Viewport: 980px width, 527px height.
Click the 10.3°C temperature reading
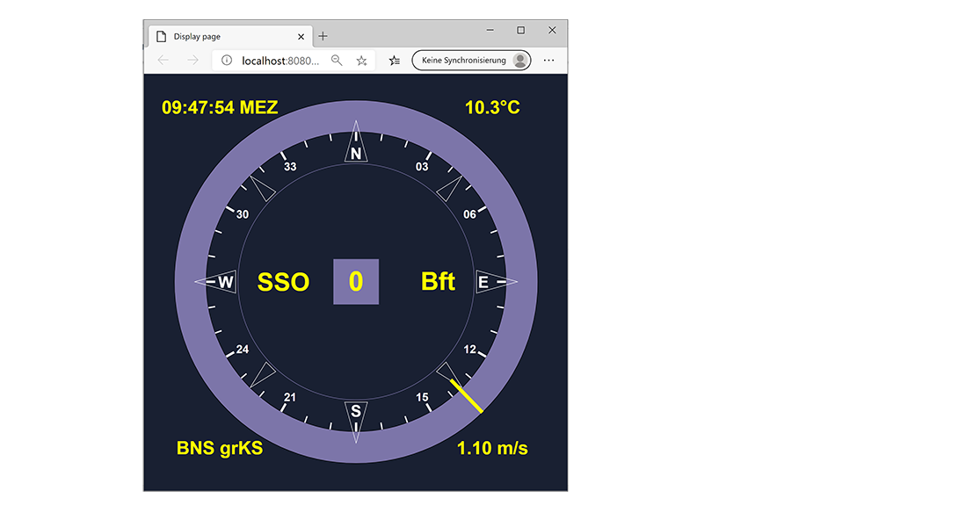coord(492,108)
